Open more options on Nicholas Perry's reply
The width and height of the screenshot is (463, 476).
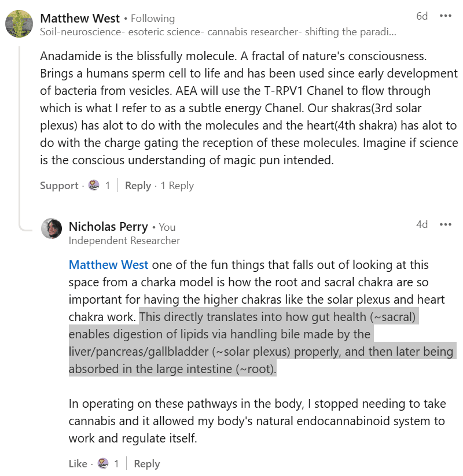coord(445,224)
